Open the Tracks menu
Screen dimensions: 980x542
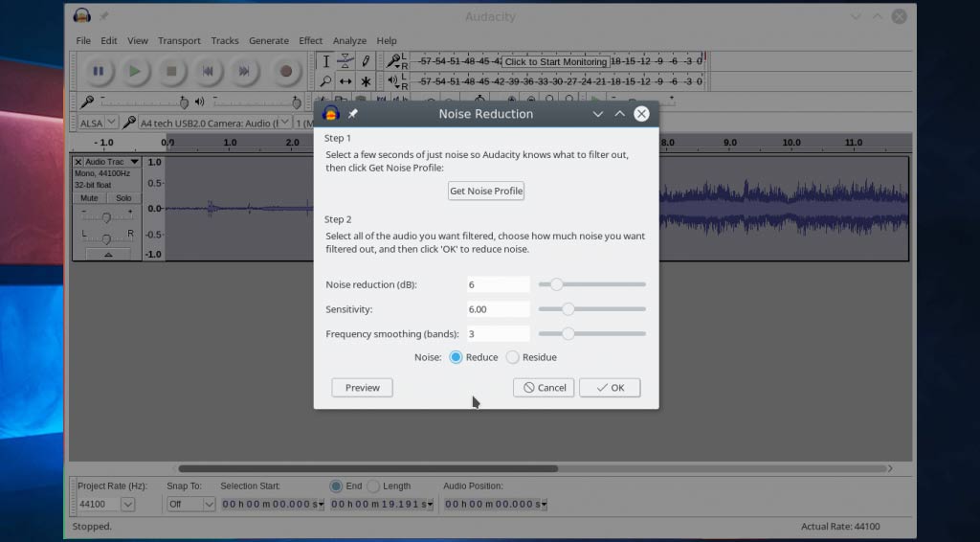[x=224, y=40]
